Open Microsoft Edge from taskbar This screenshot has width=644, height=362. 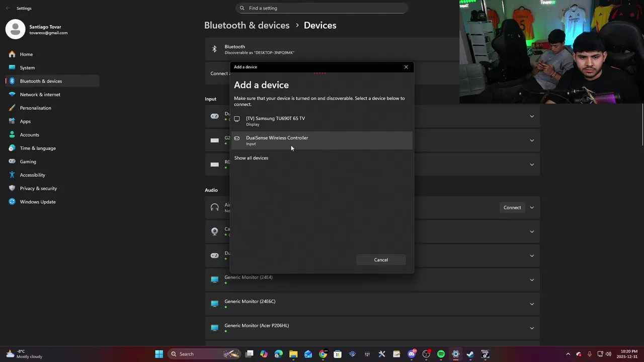coord(279,354)
